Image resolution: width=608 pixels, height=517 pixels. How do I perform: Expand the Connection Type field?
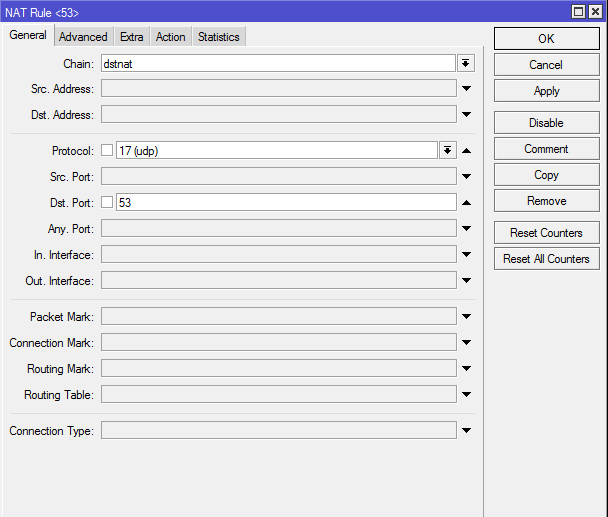click(466, 431)
